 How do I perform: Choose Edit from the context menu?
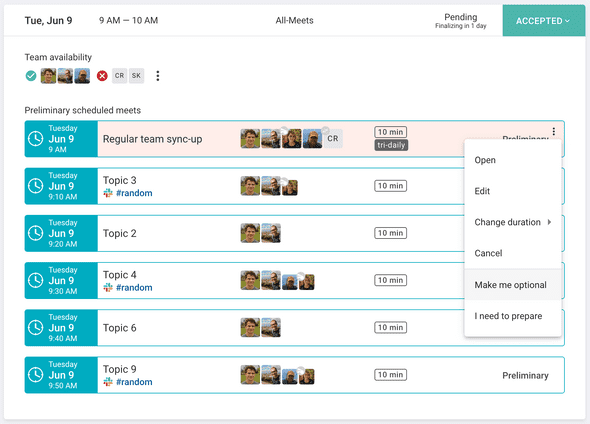click(513, 191)
